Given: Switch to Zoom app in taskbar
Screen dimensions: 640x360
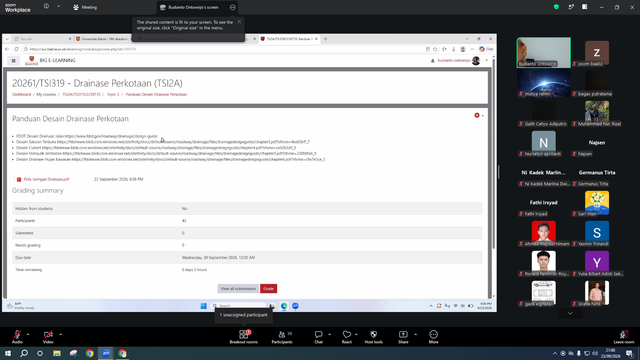Looking at the screenshot, I should pos(106,353).
